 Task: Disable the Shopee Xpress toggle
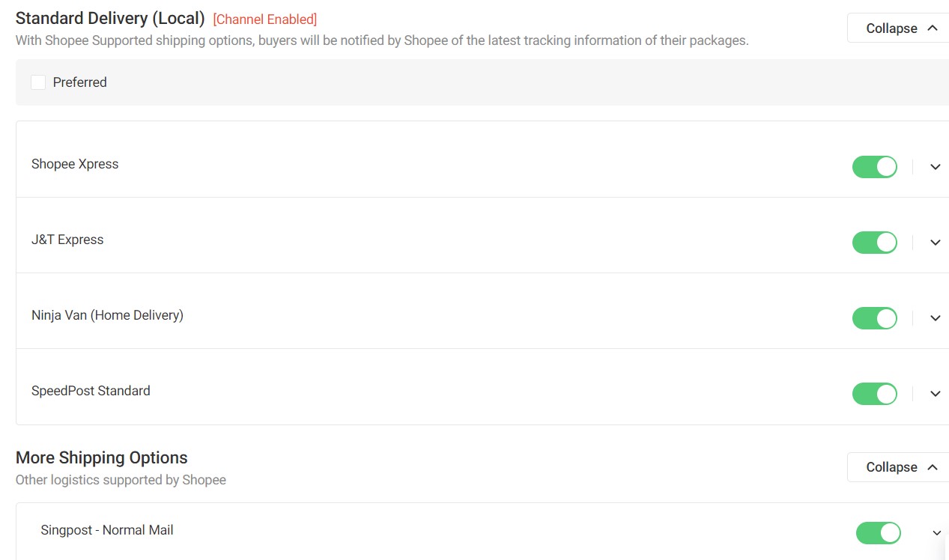coord(874,167)
